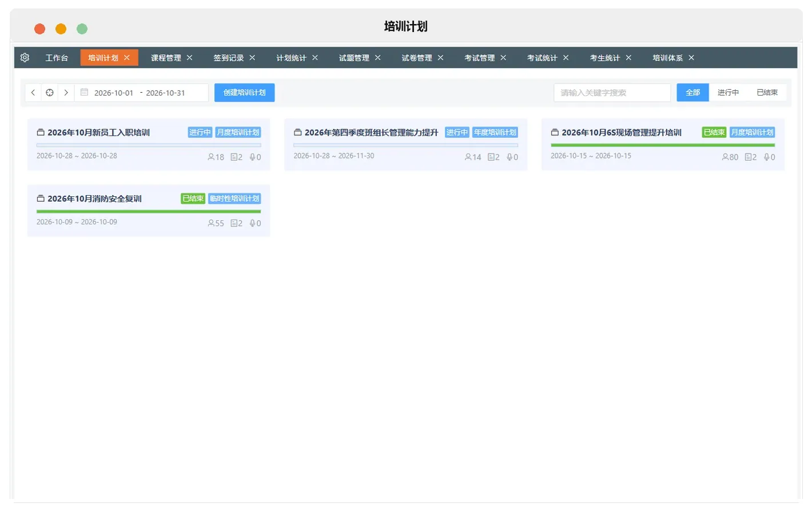The height and width of the screenshot is (515, 812).
Task: Click the briefcase icon of 2026年10月消防安全复训
Action: [x=41, y=199]
